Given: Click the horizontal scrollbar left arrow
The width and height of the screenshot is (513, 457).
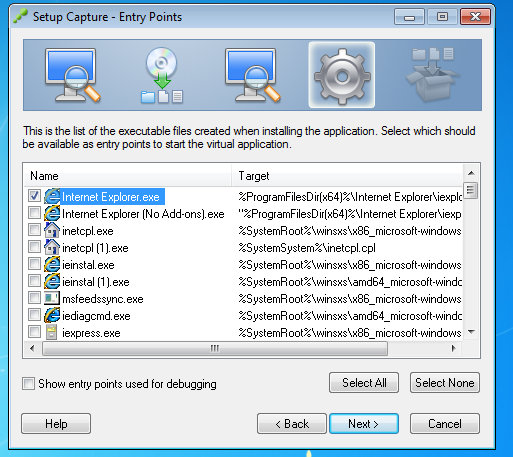Looking at the screenshot, I should tap(32, 348).
